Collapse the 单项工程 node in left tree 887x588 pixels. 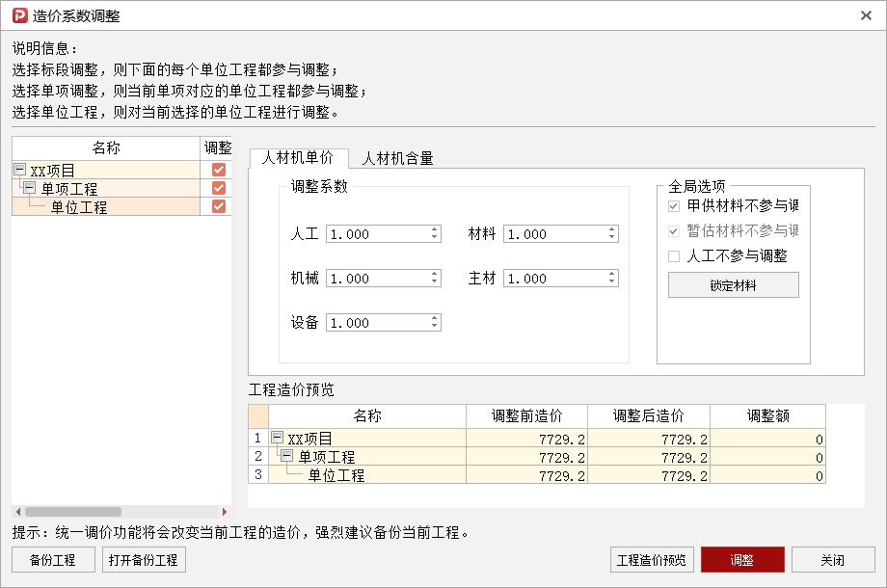[27, 187]
